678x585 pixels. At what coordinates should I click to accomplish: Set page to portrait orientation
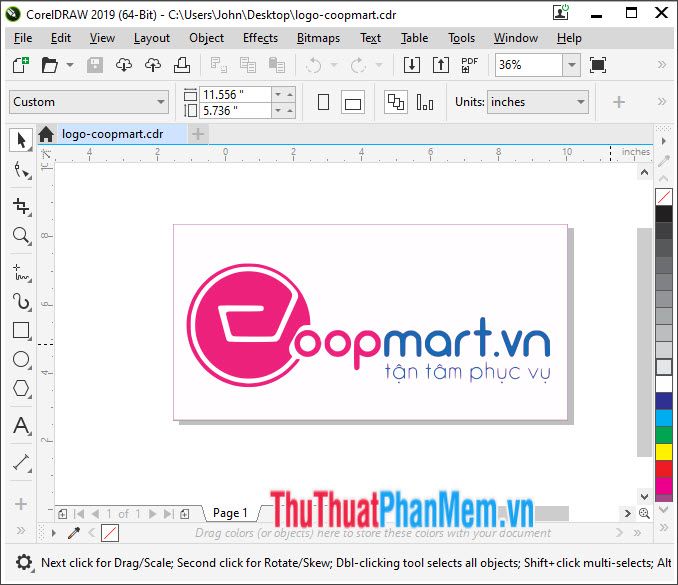pyautogui.click(x=323, y=102)
